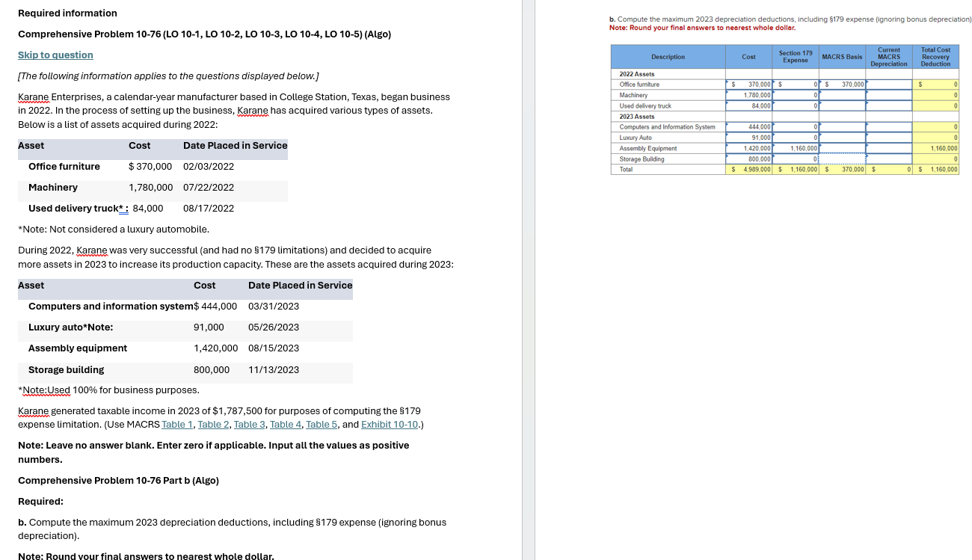This screenshot has height=560, width=972.
Task: Select Used delivery truck Current MACRS Depreciation input
Action: (x=889, y=105)
